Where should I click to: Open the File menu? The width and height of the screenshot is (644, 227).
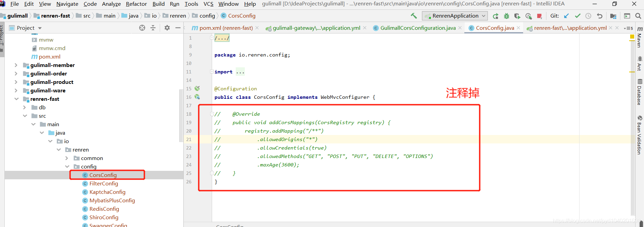point(15,4)
